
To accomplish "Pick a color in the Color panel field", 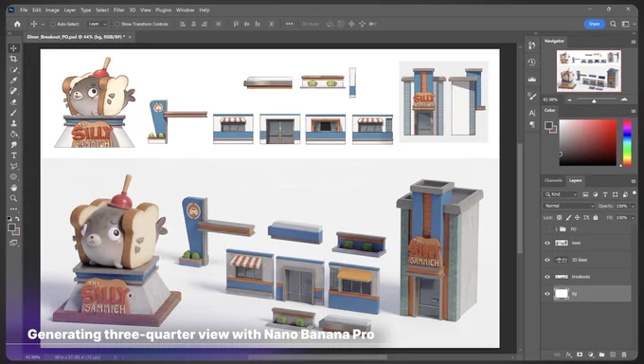I will [588, 142].
